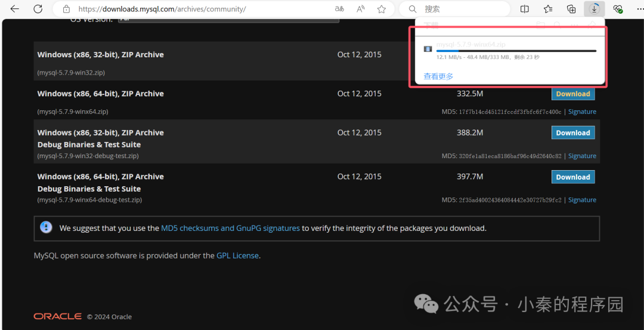The image size is (644, 330).
Task: Download the 64-bit Debug Binaries zip
Action: [x=573, y=177]
